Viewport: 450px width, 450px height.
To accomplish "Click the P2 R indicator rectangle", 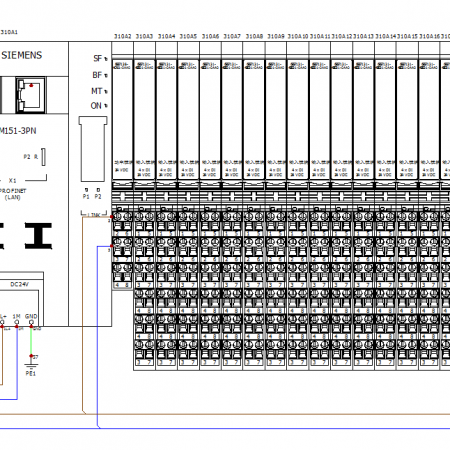I will pos(43,157).
